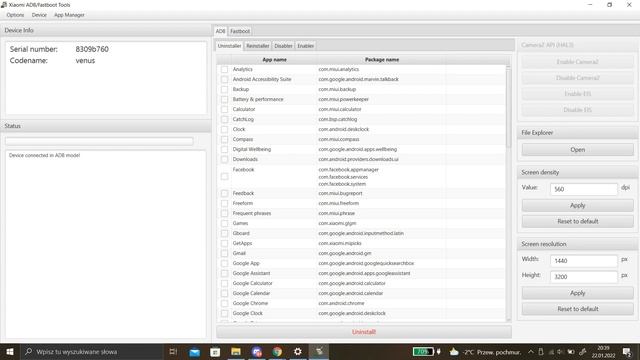640x360 pixels.
Task: Click the red Uninstall button
Action: (x=364, y=332)
